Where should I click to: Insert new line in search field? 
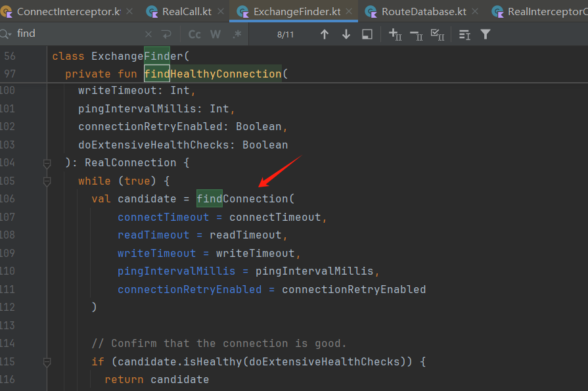[x=167, y=35]
